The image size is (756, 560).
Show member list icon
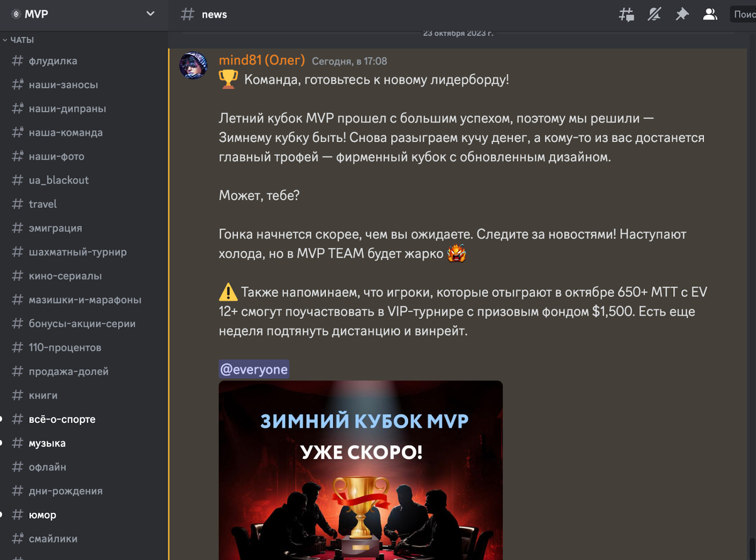710,14
